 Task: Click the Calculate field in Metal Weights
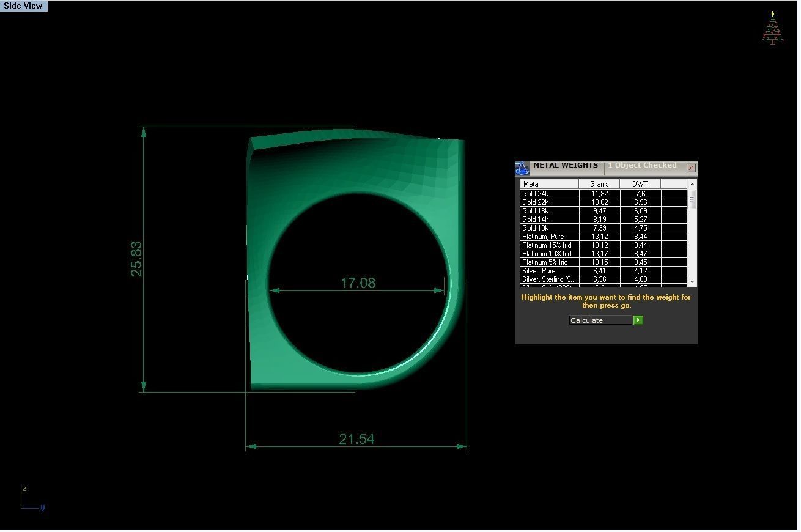(600, 320)
